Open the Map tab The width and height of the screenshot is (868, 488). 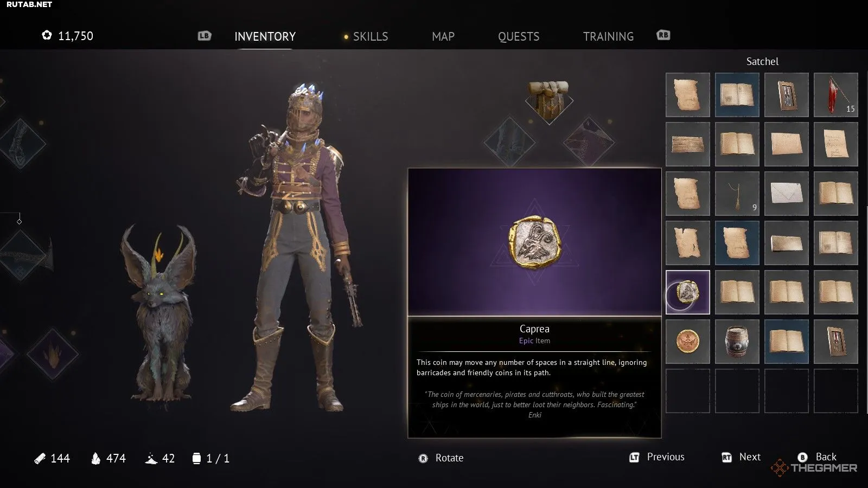point(443,36)
